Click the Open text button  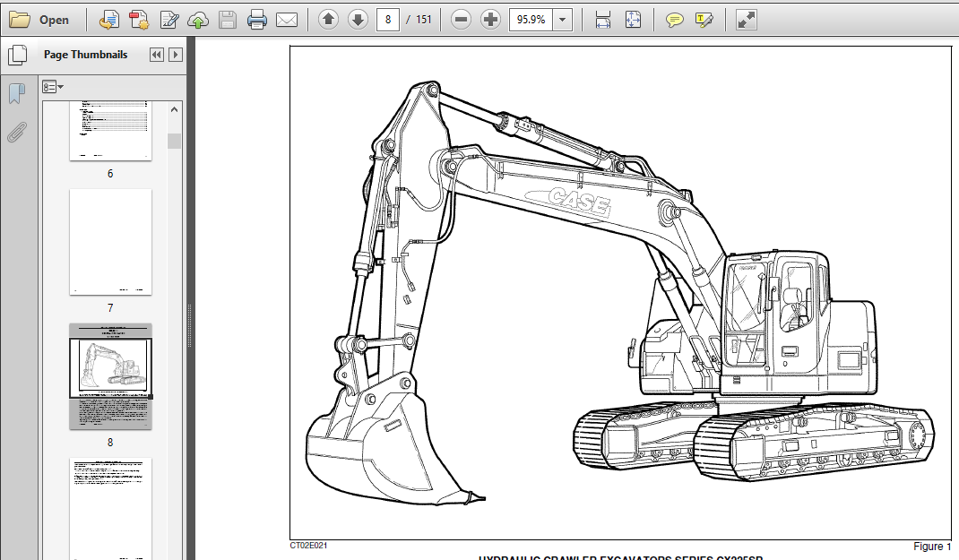coord(54,21)
